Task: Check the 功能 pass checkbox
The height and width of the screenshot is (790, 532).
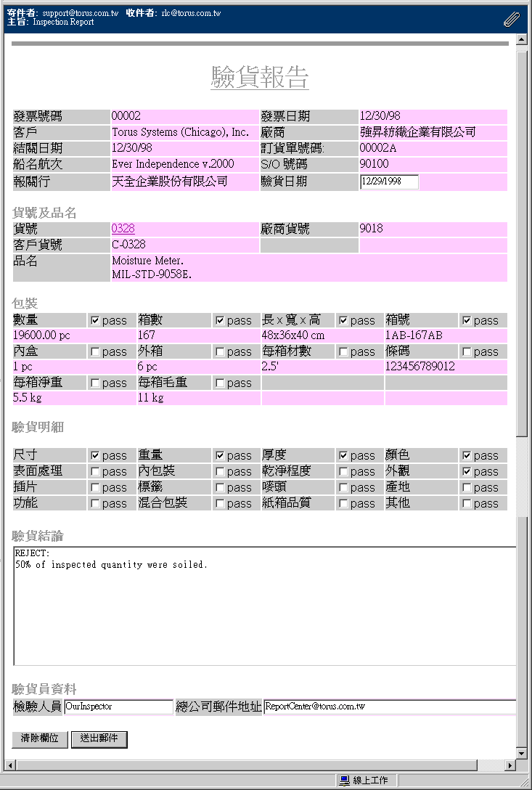Action: 94,503
